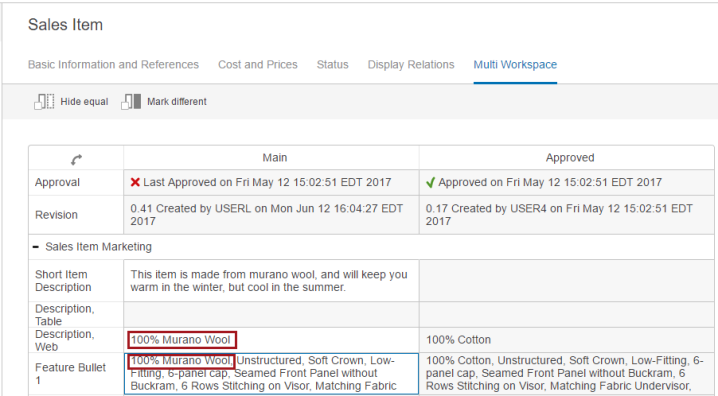This screenshot has height=396, width=718.
Task: Collapse the Sales Item Marketing section
Action: [36, 247]
